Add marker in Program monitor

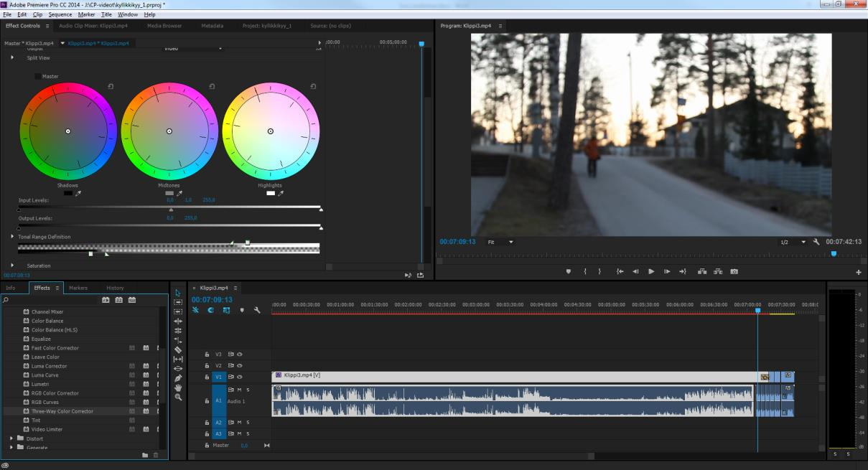tap(569, 272)
